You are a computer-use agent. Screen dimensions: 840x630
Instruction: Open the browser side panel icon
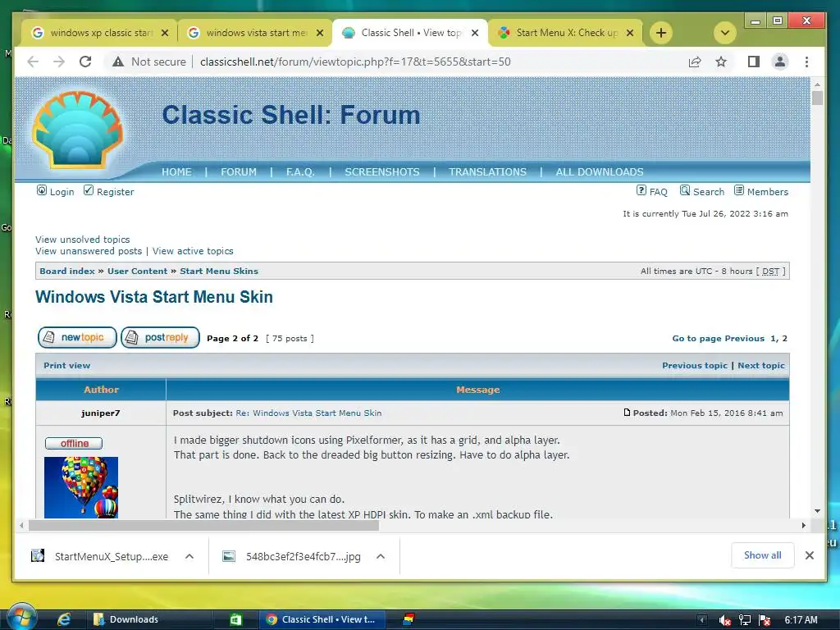coord(753,62)
